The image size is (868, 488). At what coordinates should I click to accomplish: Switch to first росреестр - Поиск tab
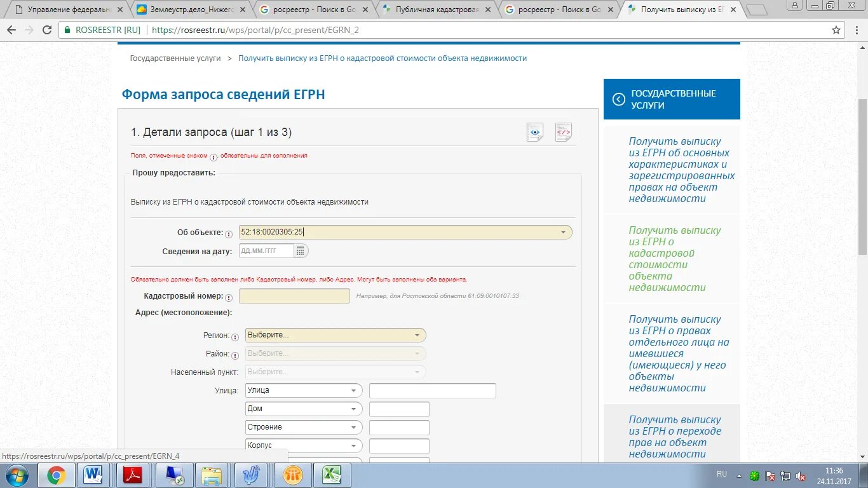tap(314, 10)
